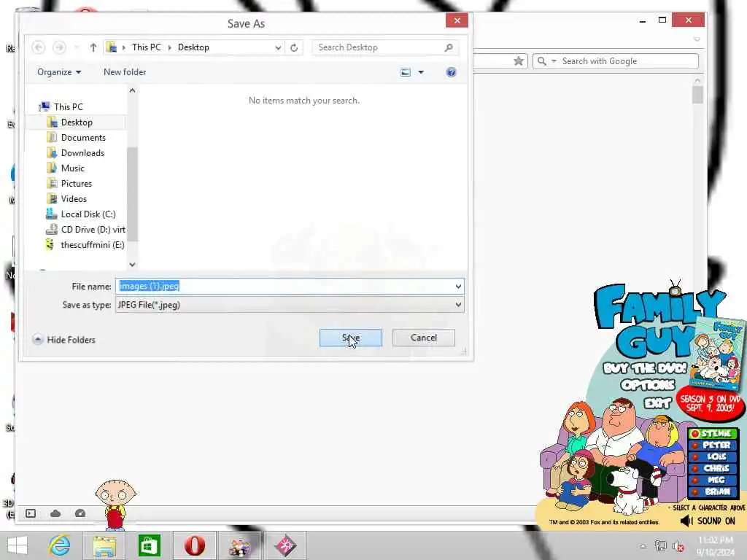Select the MEG character button
The image size is (747, 560).
pos(713,480)
